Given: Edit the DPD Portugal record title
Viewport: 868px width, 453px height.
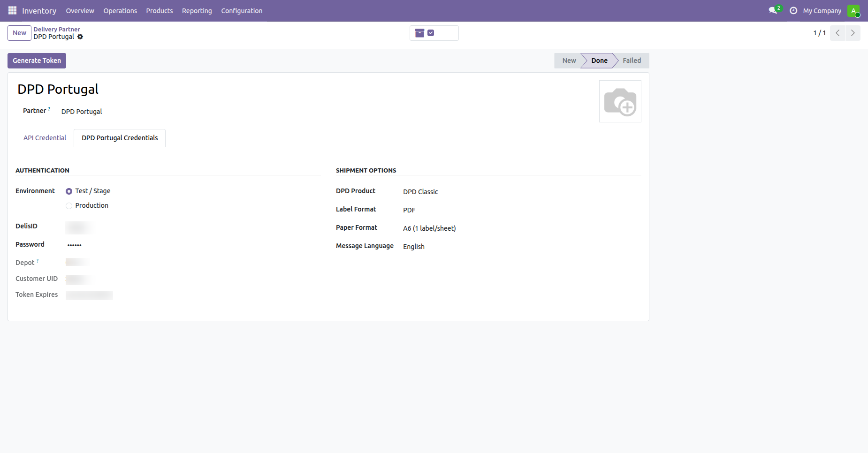Looking at the screenshot, I should coord(58,89).
